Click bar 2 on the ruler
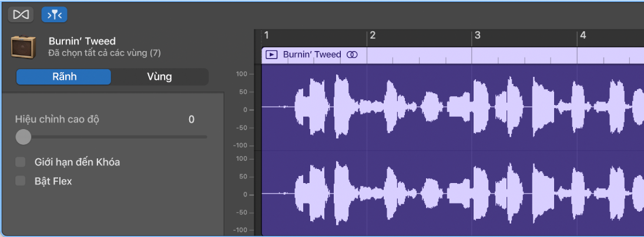644x237 pixels. click(x=372, y=36)
